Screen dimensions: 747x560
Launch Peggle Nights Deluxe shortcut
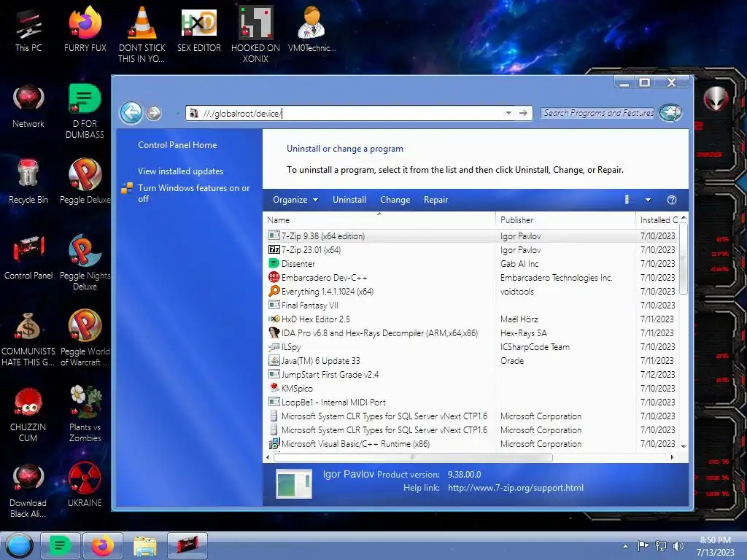(x=85, y=262)
